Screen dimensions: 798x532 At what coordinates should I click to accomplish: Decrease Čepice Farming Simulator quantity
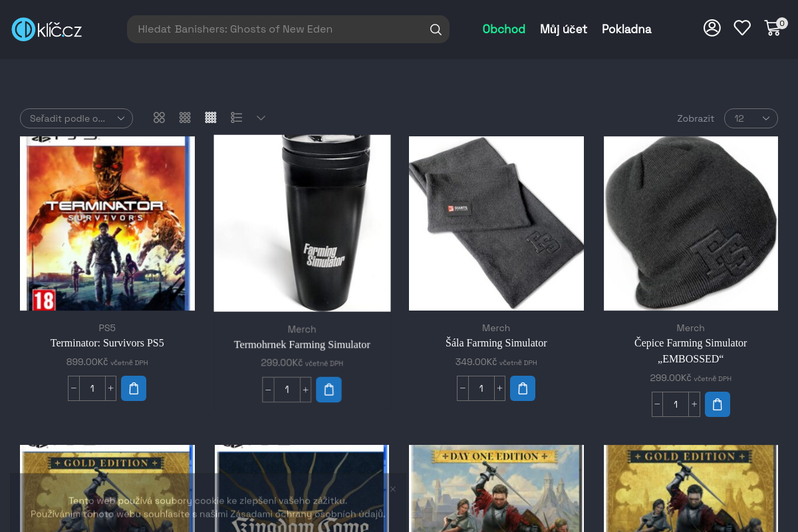pyautogui.click(x=658, y=404)
